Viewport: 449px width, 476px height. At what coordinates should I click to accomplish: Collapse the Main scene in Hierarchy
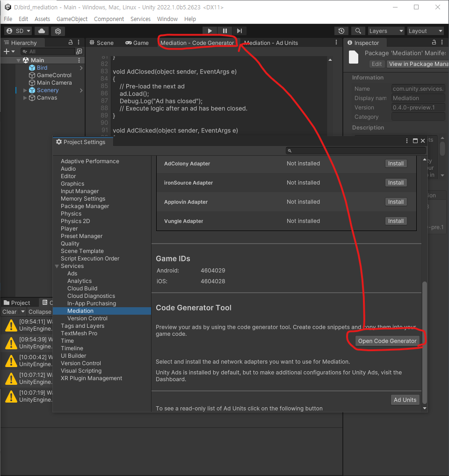pos(19,60)
